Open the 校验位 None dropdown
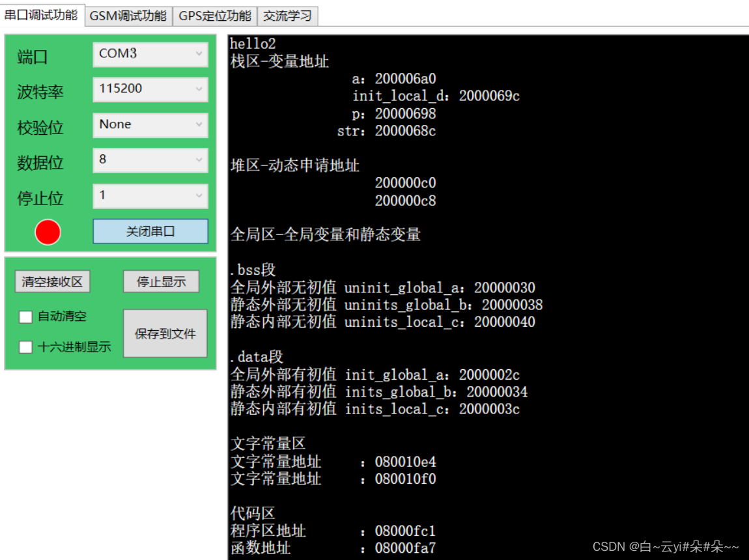749x560 pixels. tap(150, 124)
